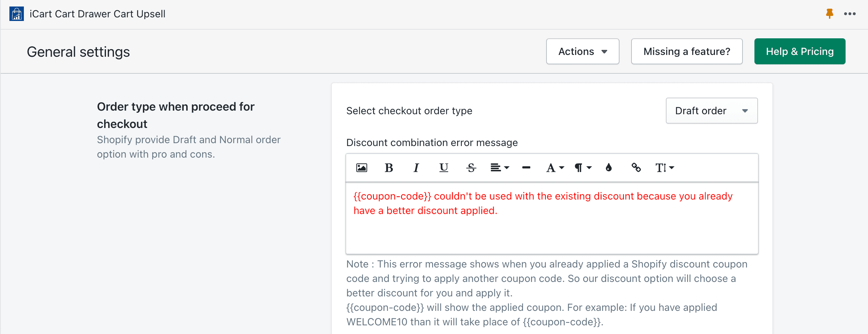Screen dimensions: 868x334
Task: Open the text alignment dropdown
Action: pos(500,168)
